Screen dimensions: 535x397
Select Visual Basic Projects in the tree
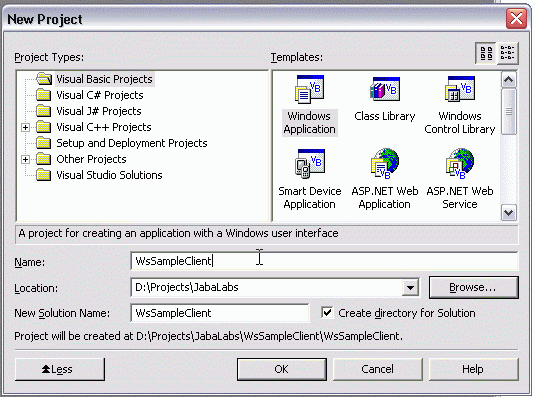click(104, 79)
